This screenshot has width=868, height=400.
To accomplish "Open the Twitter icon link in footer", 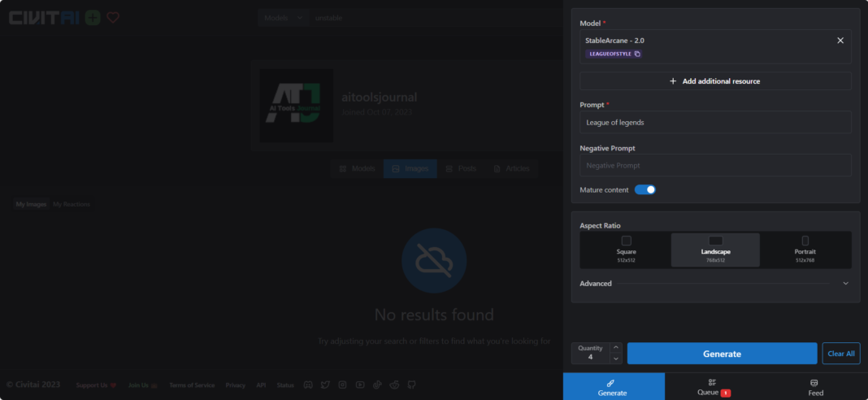I will pyautogui.click(x=325, y=385).
